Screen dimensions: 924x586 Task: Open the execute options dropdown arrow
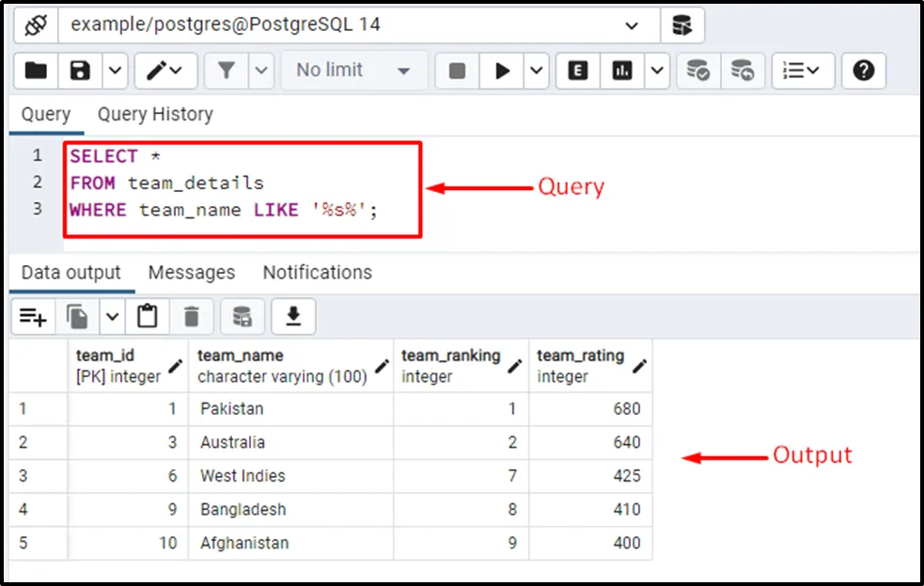click(536, 71)
